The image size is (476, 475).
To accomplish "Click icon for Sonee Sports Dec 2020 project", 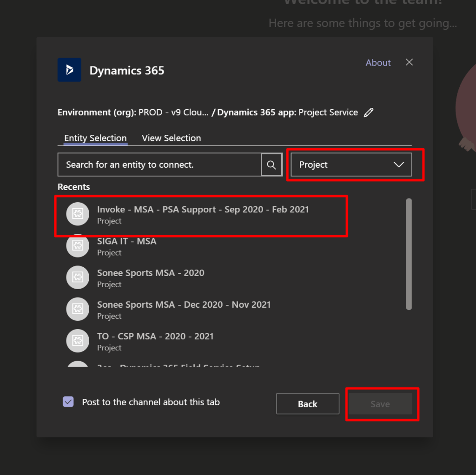I will pyautogui.click(x=78, y=309).
